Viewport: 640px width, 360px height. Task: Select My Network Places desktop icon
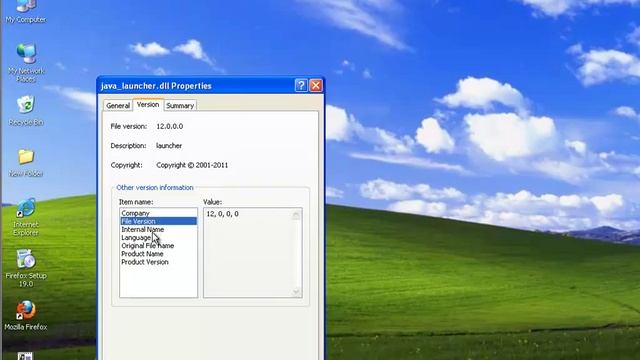point(26,62)
